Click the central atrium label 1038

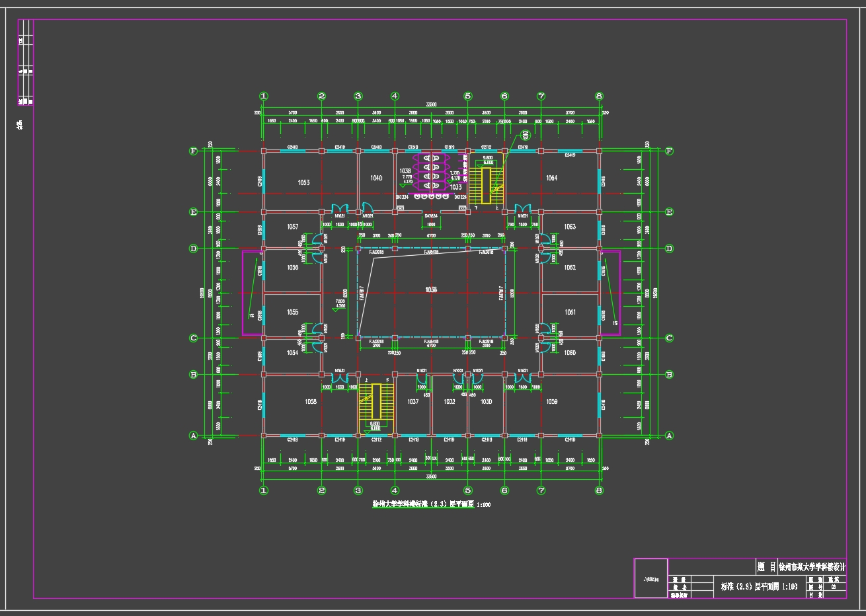tap(431, 290)
